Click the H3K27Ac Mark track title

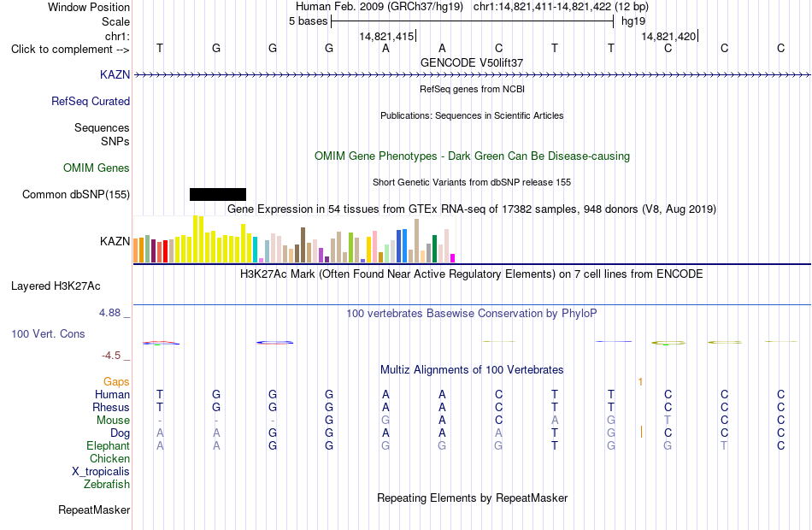[x=472, y=274]
